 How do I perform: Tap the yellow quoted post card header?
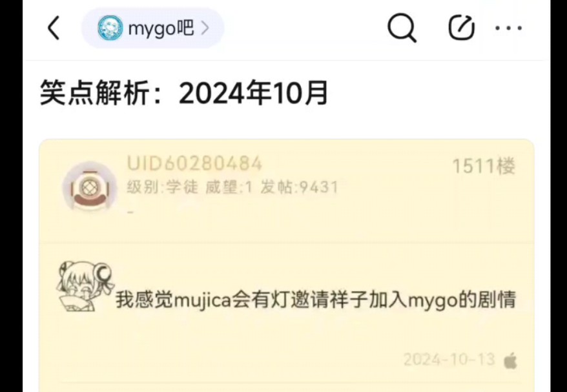[286, 191]
